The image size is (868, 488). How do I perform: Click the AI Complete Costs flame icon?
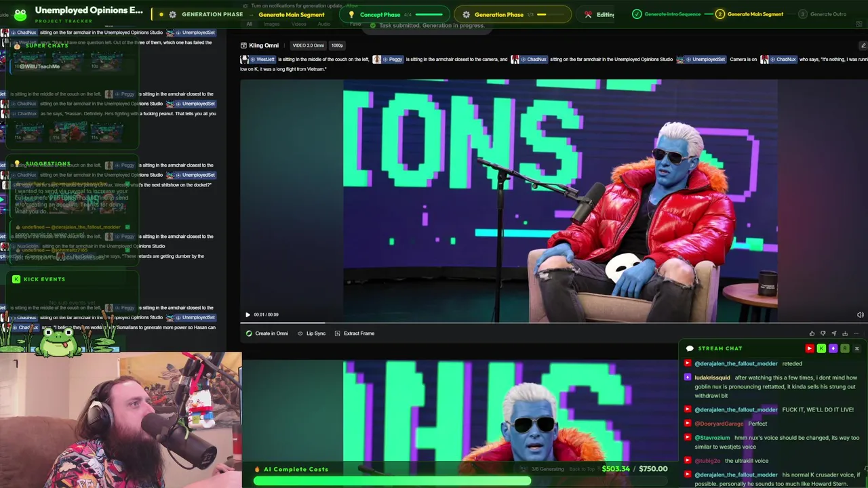pos(257,469)
